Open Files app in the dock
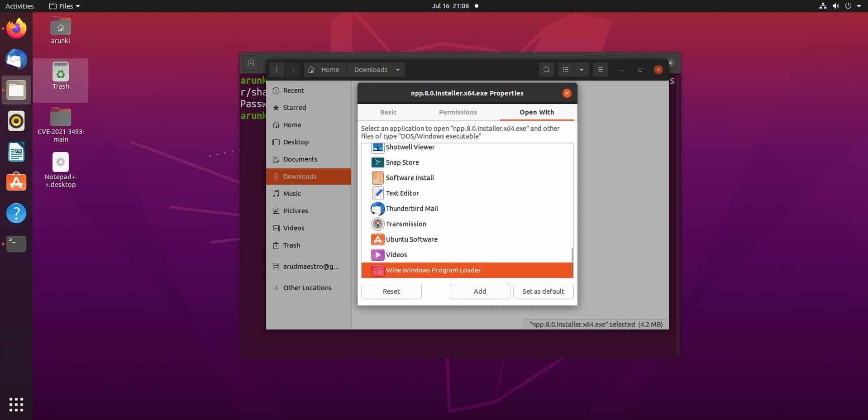 click(16, 90)
